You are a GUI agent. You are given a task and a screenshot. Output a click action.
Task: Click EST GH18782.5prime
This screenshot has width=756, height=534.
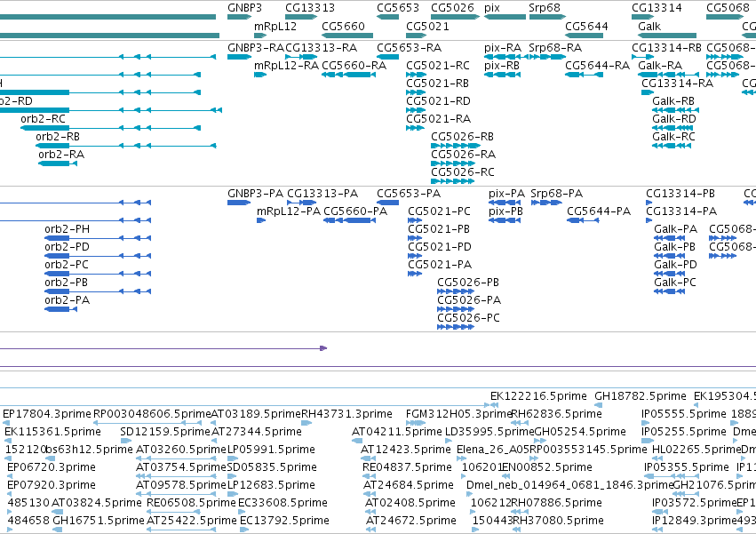click(641, 396)
